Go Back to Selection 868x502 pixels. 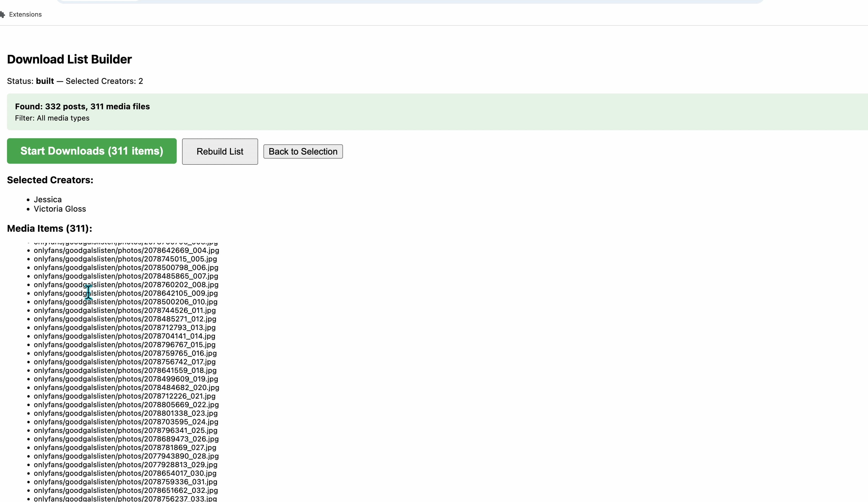[303, 151]
